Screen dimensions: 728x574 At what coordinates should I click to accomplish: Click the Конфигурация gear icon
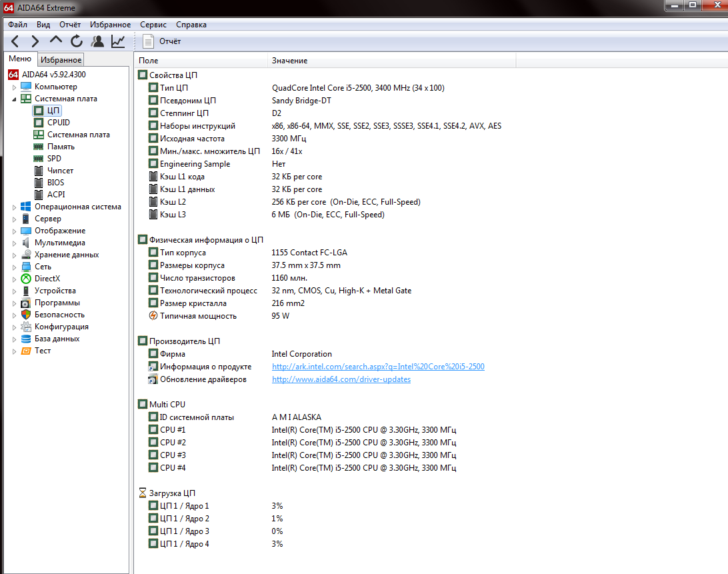[26, 327]
